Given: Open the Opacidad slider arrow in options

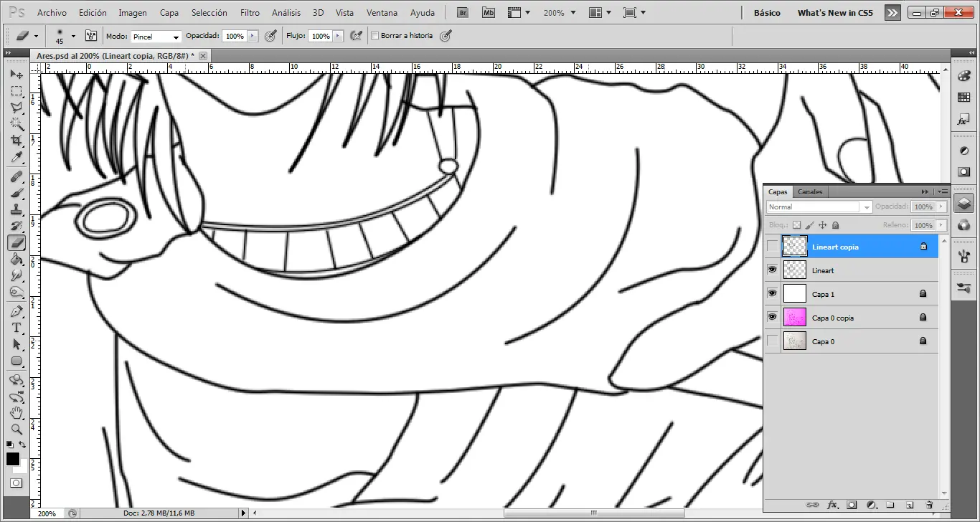Looking at the screenshot, I should pos(252,36).
